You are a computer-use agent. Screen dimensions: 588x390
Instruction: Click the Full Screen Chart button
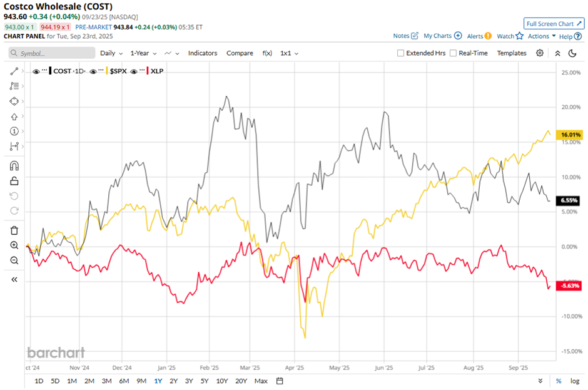point(554,24)
